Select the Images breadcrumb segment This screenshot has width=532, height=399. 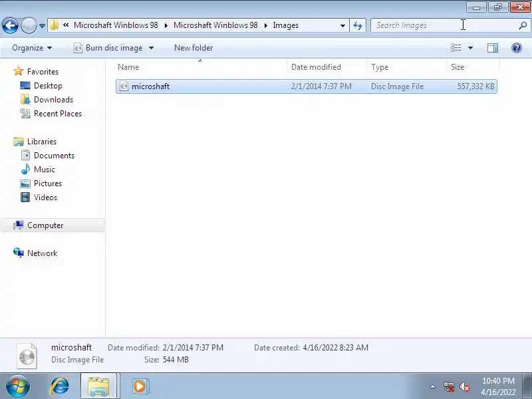286,25
